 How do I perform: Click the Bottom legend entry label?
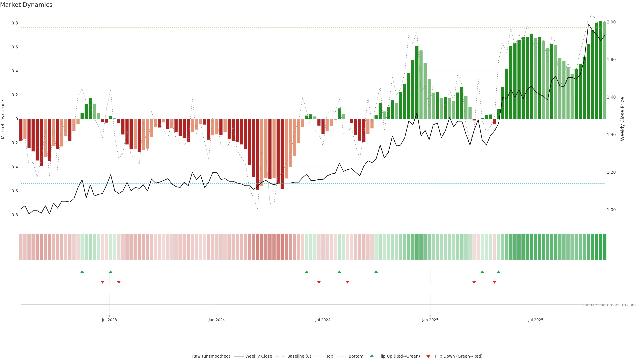pos(356,356)
